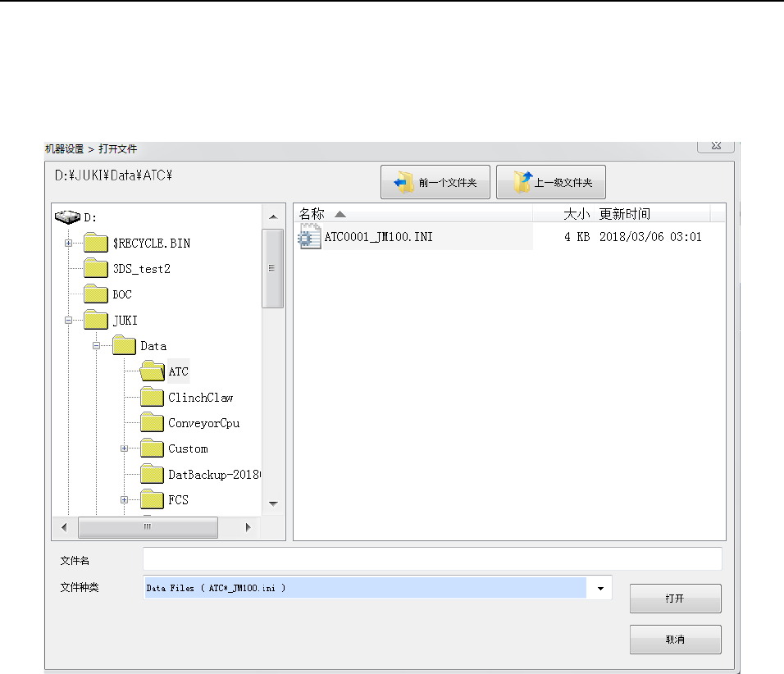Select the ATC0001_JM100.INI file name
784x674 pixels.
379,236
